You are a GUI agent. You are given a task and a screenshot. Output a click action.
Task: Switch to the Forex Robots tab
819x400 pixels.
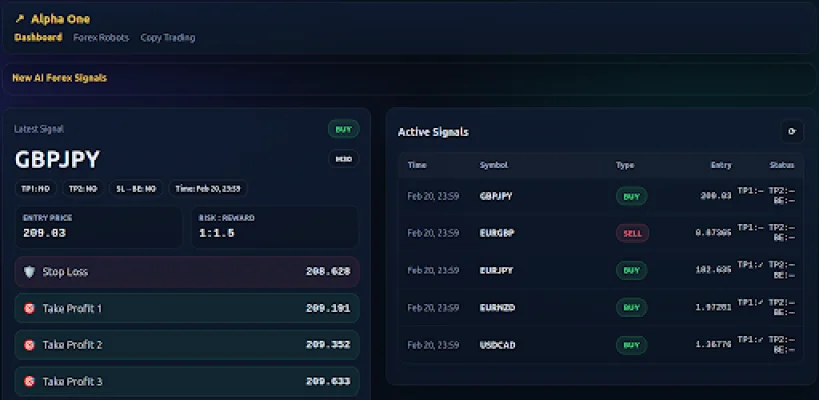coord(101,38)
